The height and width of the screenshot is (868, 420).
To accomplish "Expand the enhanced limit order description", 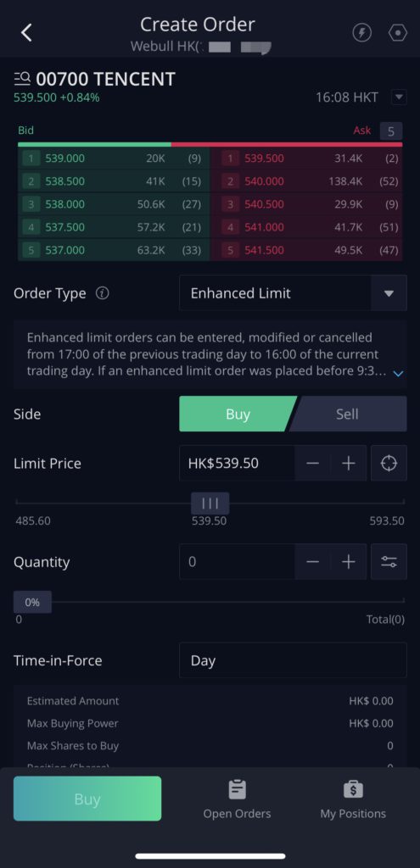I will (398, 374).
